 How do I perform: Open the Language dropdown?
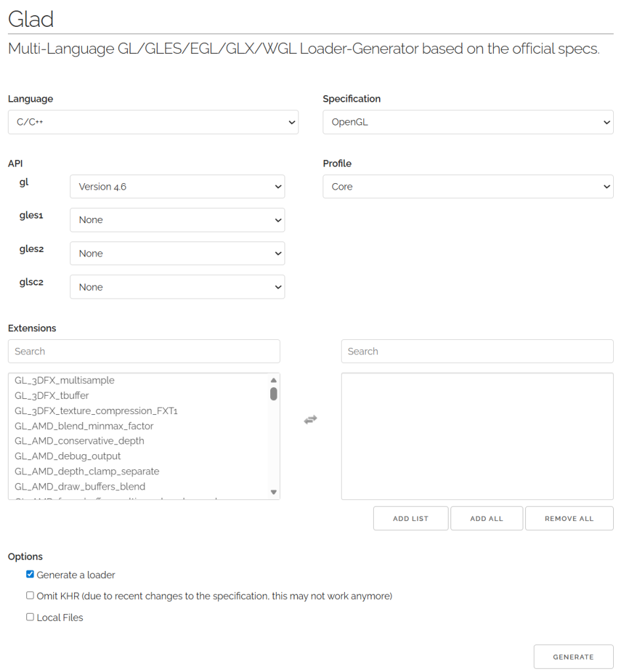coord(153,122)
